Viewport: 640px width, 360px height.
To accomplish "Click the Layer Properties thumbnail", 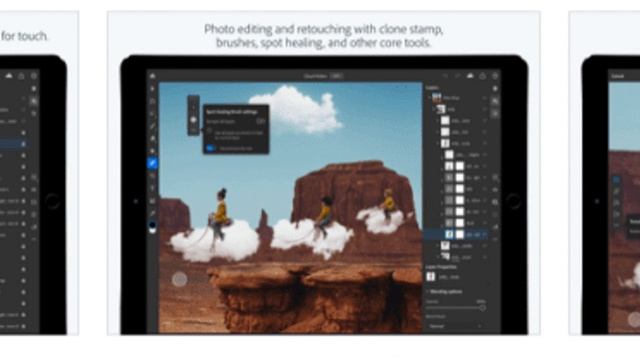I will pyautogui.click(x=431, y=277).
